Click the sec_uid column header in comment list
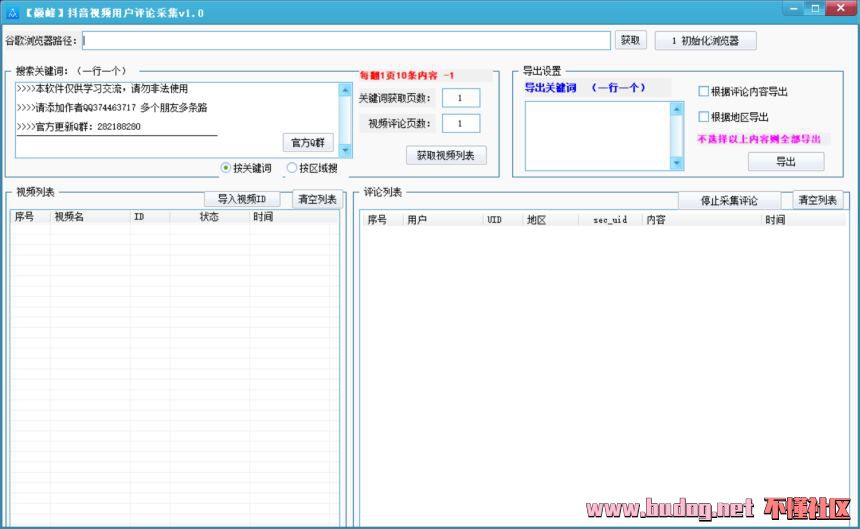This screenshot has width=860, height=529. pyautogui.click(x=610, y=219)
